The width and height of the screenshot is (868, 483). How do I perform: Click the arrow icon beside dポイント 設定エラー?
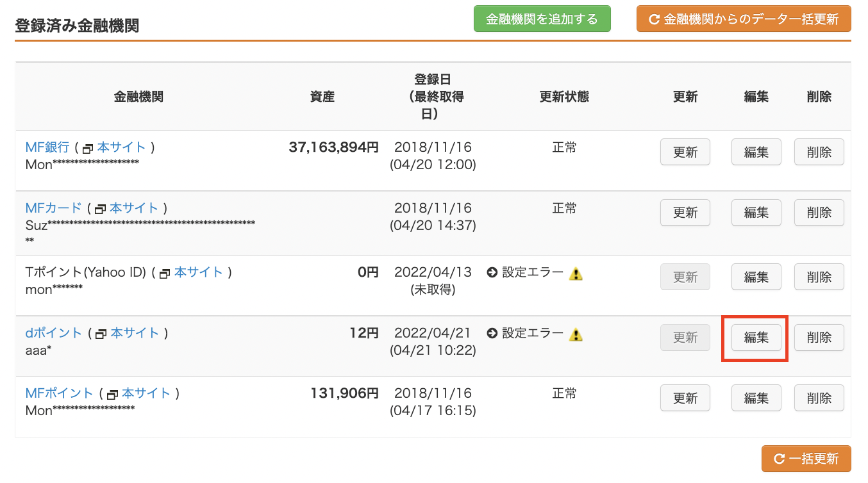[x=492, y=334]
